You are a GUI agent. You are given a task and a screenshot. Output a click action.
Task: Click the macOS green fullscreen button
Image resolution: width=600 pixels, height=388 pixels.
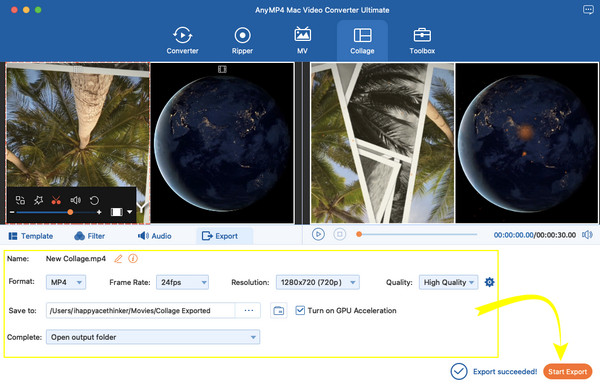[x=38, y=10]
